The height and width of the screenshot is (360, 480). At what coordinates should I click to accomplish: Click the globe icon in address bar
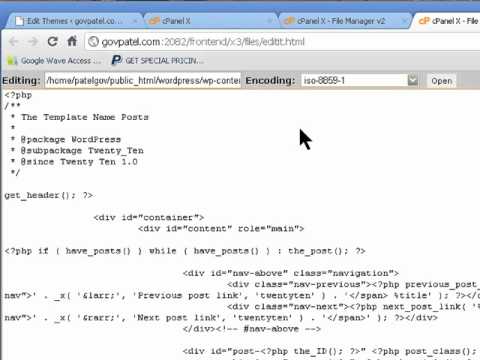(x=93, y=42)
